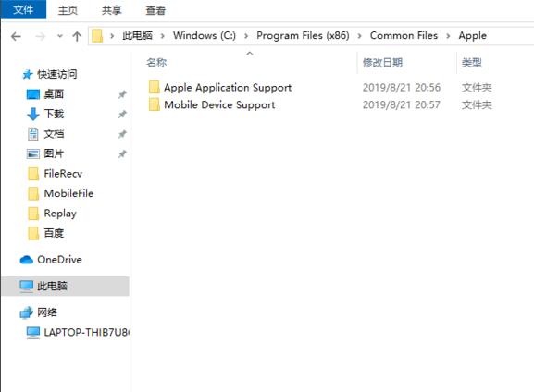Navigate to Windows (C:) in address bar
The width and height of the screenshot is (534, 392).
pos(204,35)
